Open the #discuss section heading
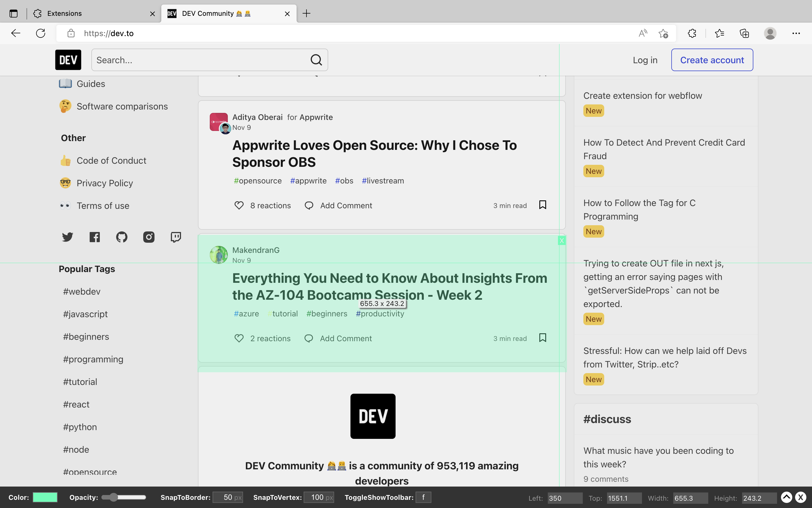The width and height of the screenshot is (812, 508). click(x=607, y=419)
